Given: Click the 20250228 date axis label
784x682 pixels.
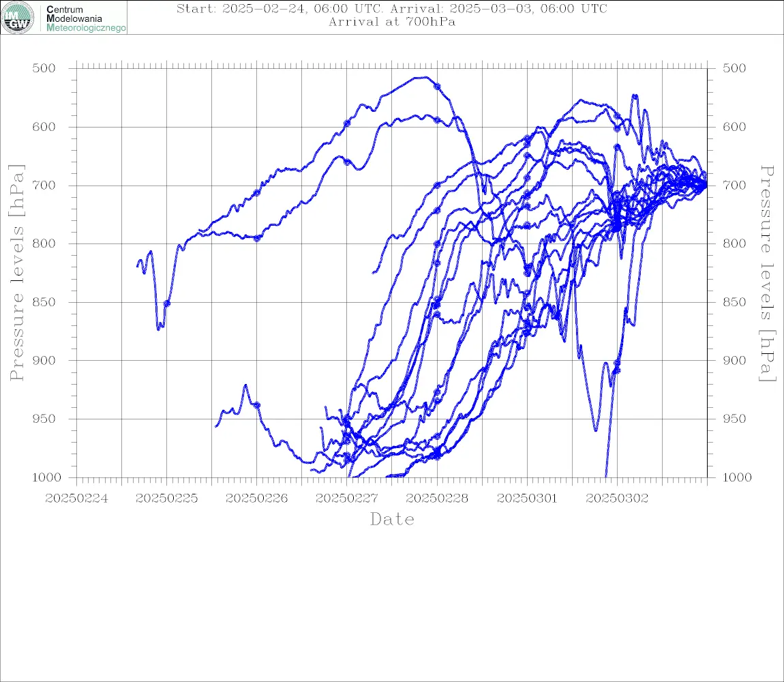Looking at the screenshot, I should click(x=437, y=499).
